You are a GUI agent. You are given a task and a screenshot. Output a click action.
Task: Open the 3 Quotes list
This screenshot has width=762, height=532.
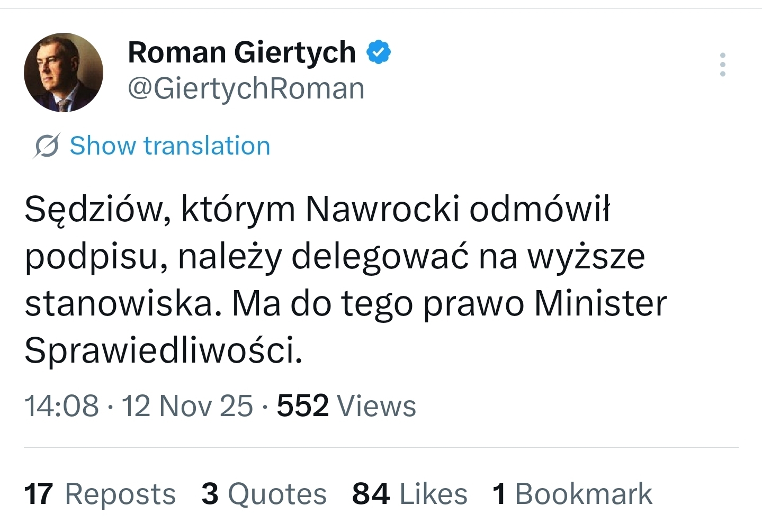(264, 494)
